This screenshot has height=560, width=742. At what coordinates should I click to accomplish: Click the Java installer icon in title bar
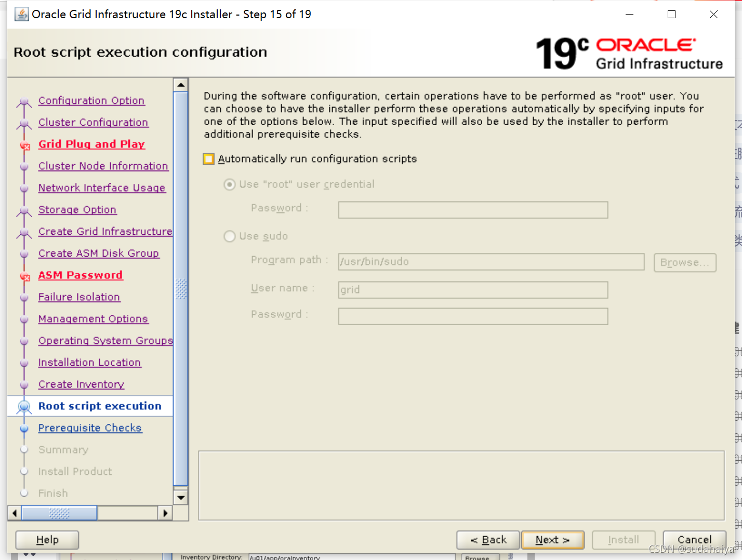tap(22, 14)
